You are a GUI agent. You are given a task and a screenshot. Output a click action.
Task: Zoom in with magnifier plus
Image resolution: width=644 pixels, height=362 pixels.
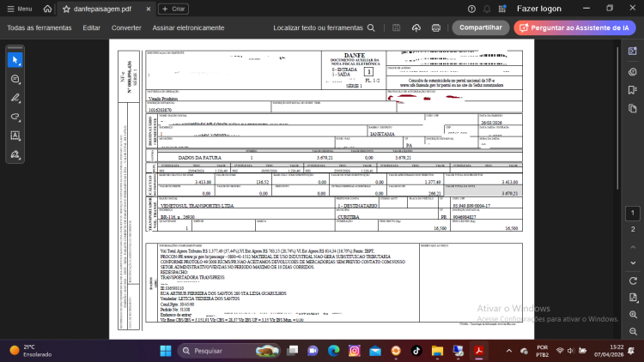(633, 315)
